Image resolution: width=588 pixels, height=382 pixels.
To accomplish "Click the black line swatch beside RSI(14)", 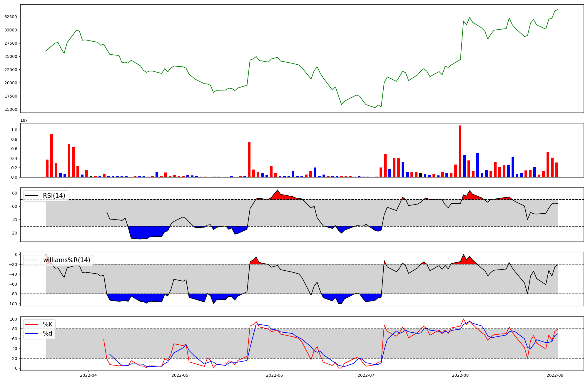I will pos(32,196).
